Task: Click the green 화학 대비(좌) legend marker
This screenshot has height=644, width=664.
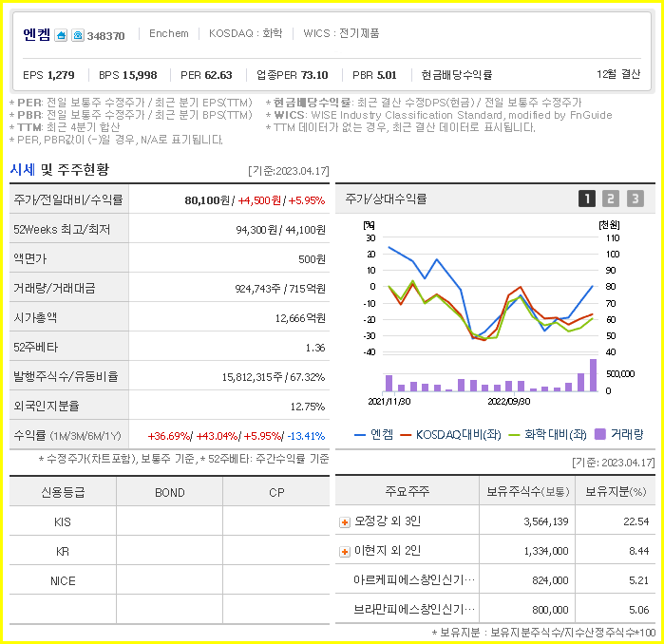Action: click(514, 435)
